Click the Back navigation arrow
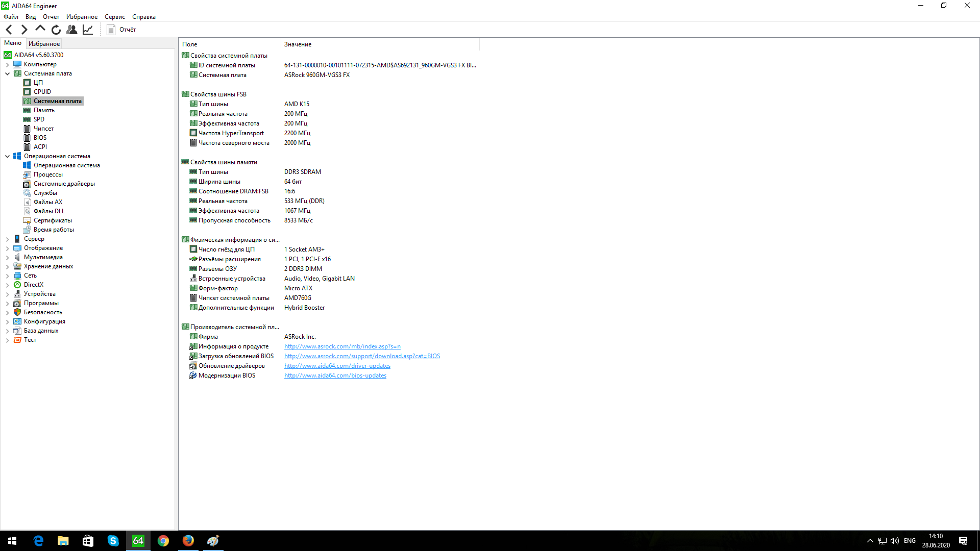 9,30
